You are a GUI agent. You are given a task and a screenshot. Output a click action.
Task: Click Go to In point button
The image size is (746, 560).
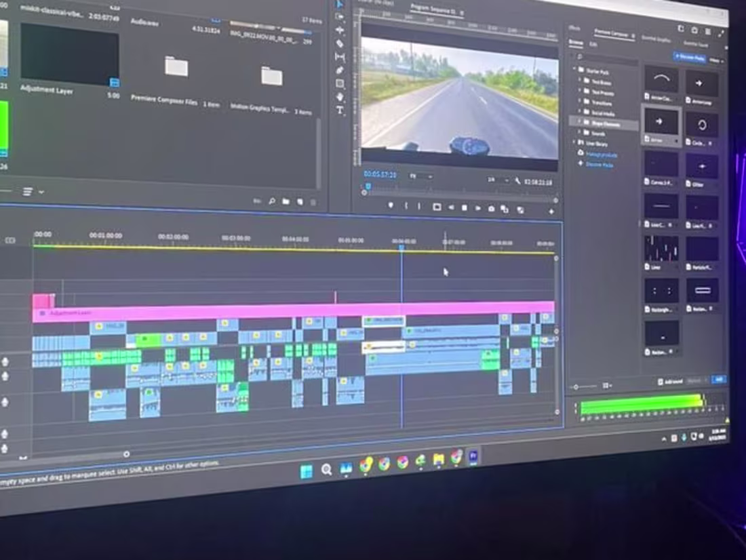point(436,207)
